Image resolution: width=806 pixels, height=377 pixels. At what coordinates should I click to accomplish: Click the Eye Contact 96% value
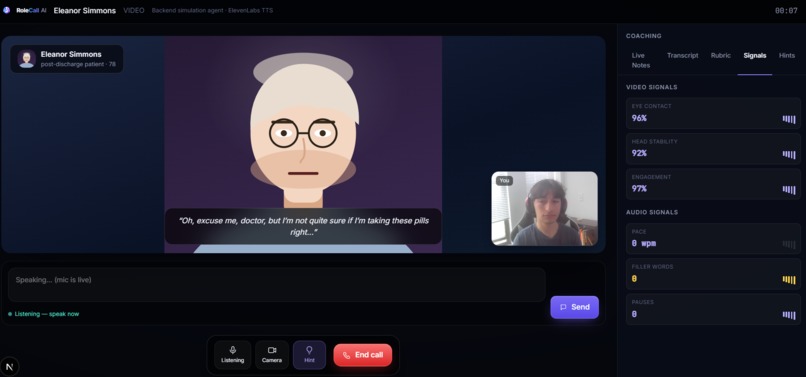pos(639,118)
